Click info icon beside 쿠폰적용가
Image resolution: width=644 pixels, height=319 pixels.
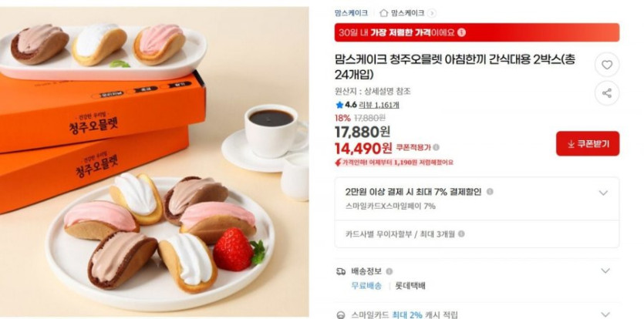436,147
